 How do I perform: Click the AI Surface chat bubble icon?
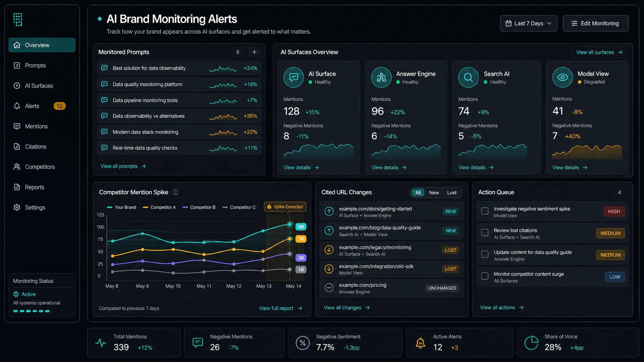click(293, 77)
